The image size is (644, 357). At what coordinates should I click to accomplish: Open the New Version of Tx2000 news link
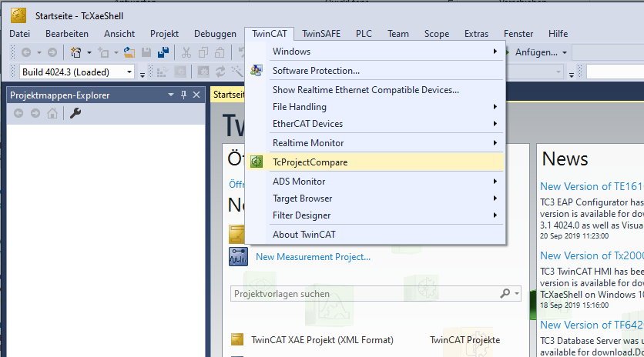tap(592, 255)
